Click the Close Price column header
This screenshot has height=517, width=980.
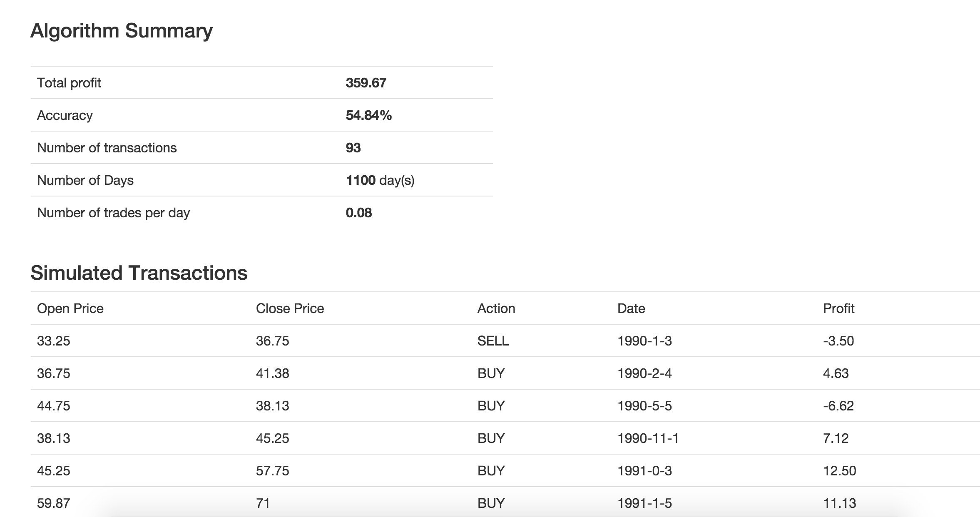click(x=290, y=308)
